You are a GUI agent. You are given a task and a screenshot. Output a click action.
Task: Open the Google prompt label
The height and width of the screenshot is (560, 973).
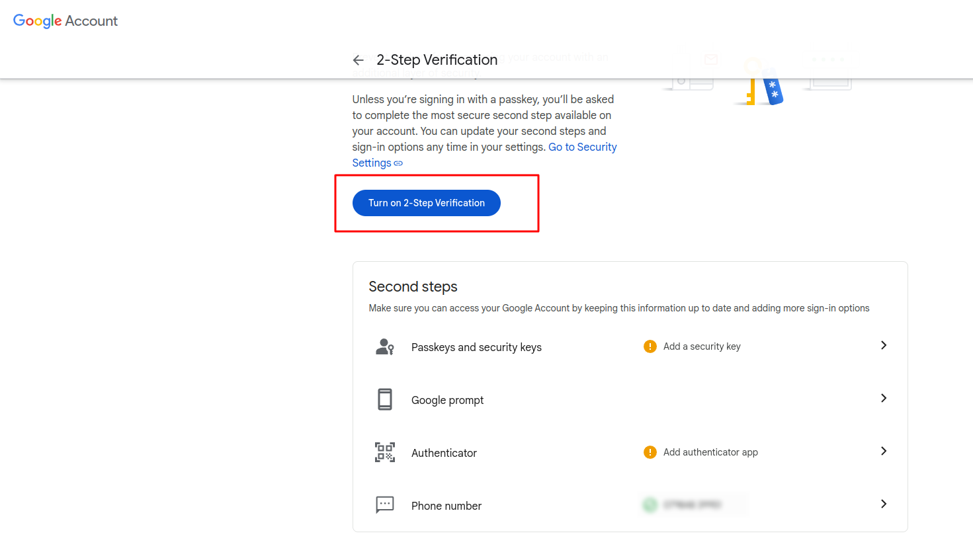pos(447,400)
